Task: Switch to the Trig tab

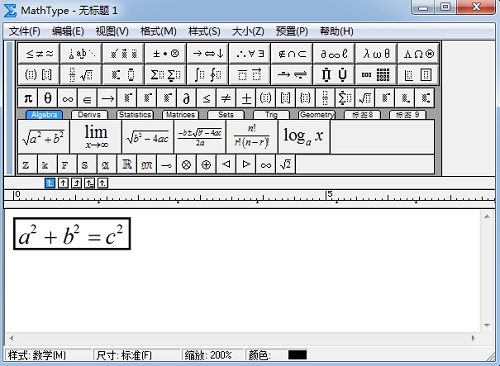Action: 271,115
